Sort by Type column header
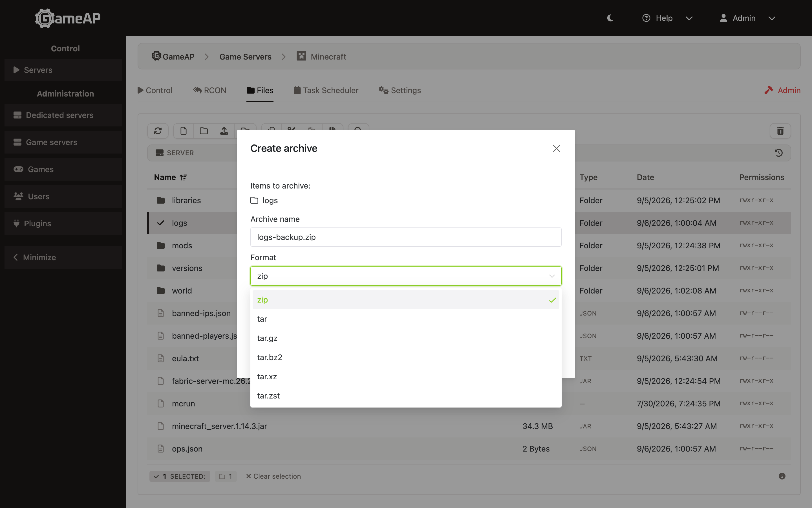 pos(588,178)
